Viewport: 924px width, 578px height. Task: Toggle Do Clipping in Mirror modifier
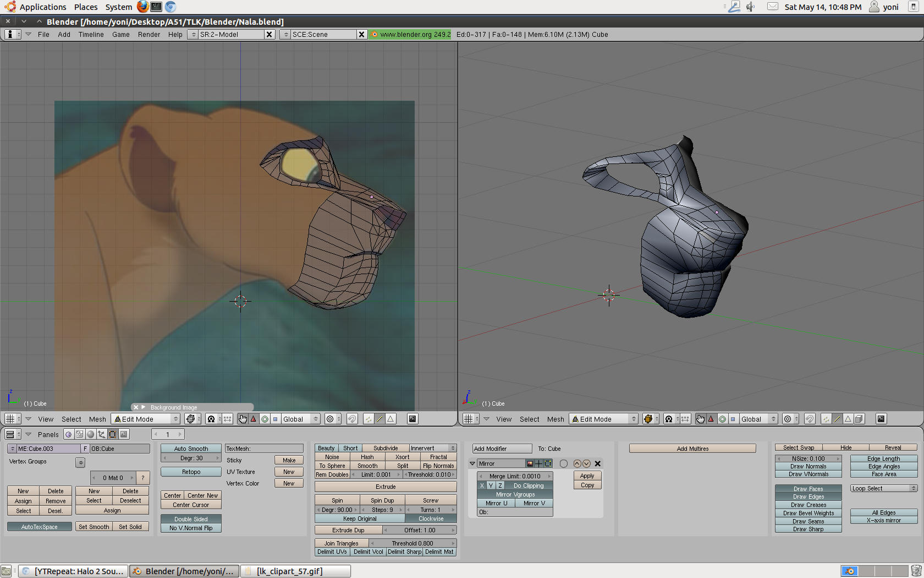[528, 486]
